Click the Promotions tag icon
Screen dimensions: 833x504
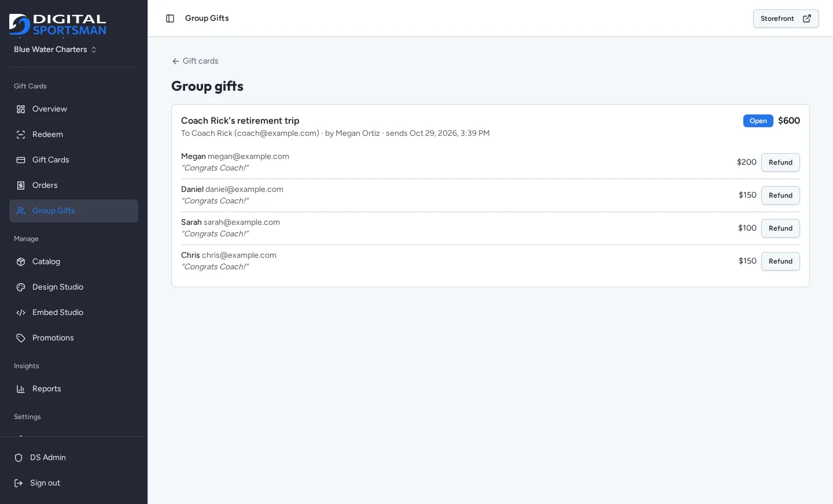tap(21, 338)
